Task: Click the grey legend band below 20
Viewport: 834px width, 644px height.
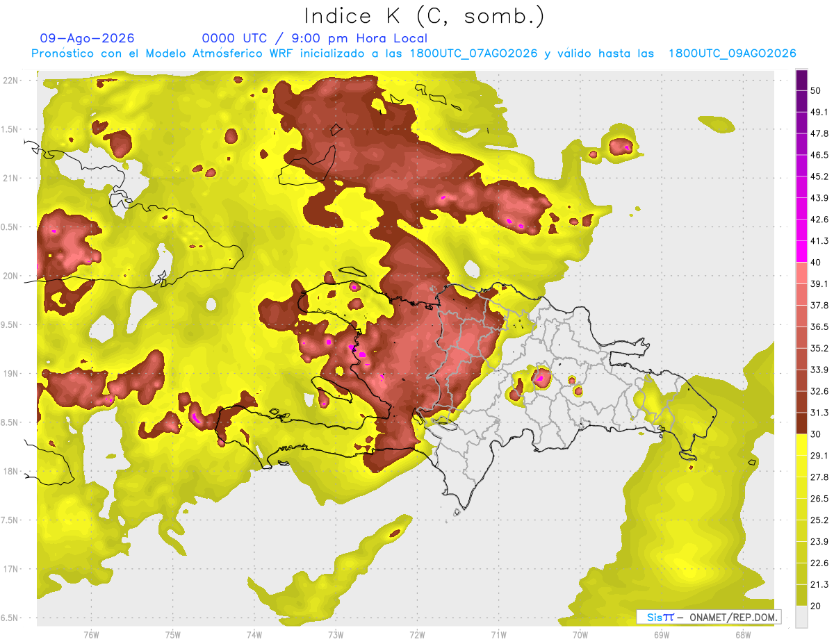Action: pyautogui.click(x=802, y=616)
